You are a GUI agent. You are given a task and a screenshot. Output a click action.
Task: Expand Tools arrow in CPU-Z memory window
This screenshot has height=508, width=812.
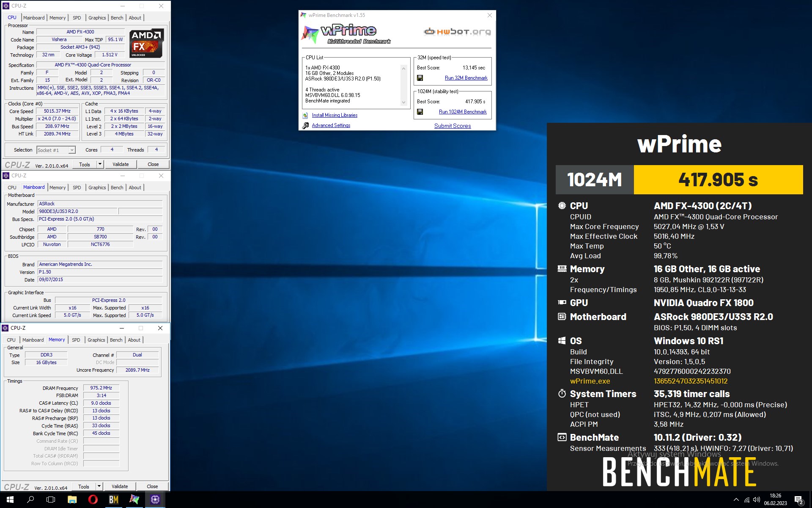coord(99,487)
